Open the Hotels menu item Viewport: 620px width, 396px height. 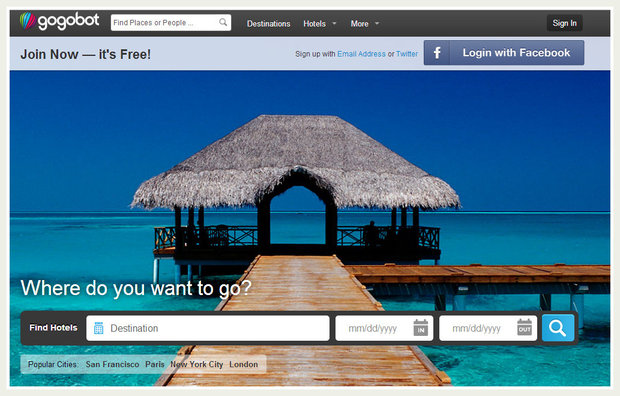tap(314, 24)
